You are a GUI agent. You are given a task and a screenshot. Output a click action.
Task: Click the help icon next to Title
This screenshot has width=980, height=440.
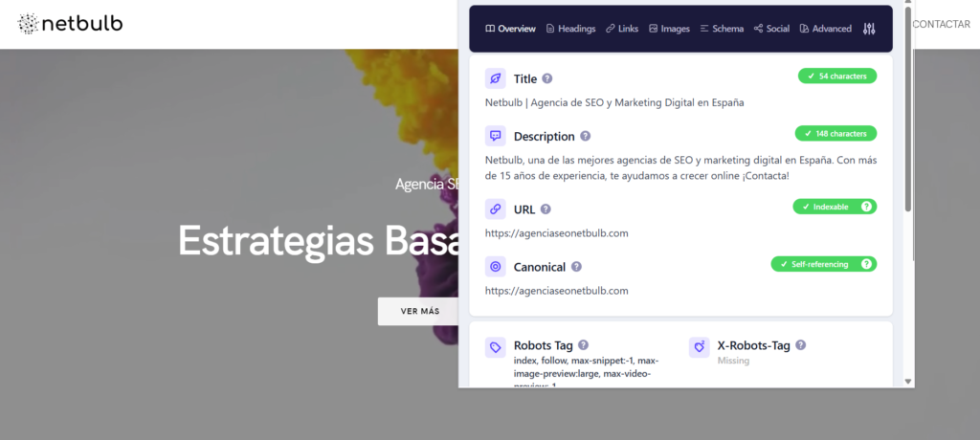547,78
